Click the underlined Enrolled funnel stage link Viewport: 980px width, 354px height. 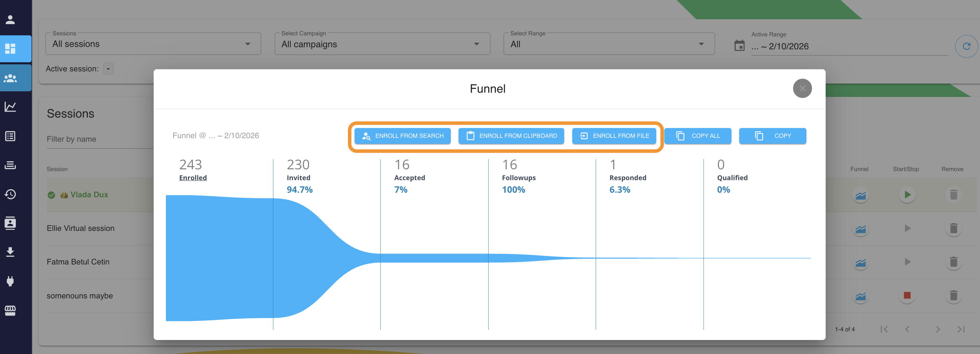pos(193,178)
